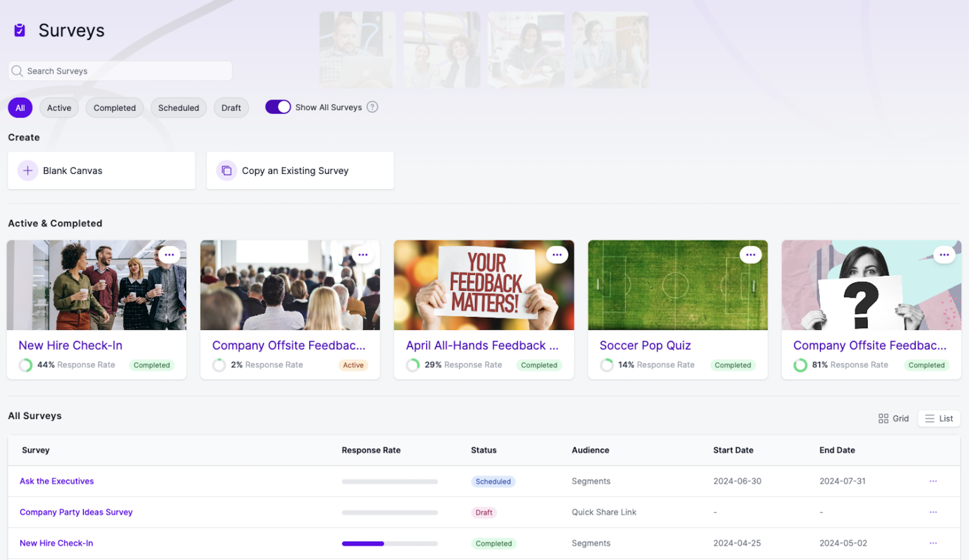Screen dimensions: 969x560
Task: Click the End Date column header
Action: (837, 450)
